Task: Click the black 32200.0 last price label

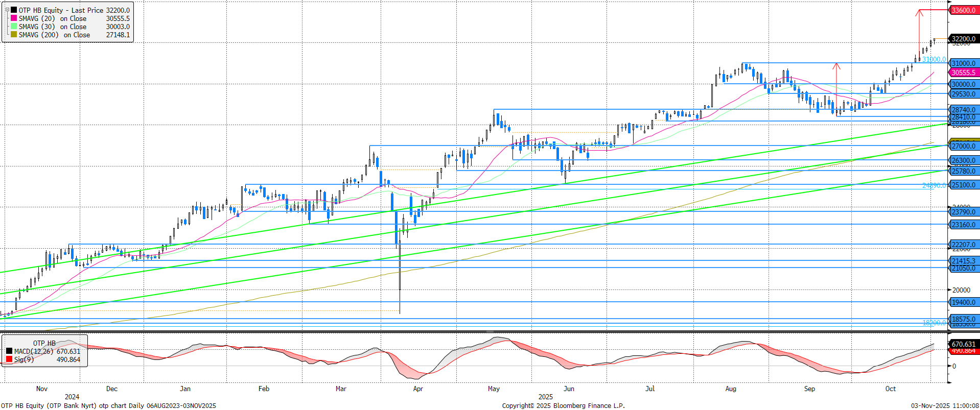Action: click(x=963, y=39)
